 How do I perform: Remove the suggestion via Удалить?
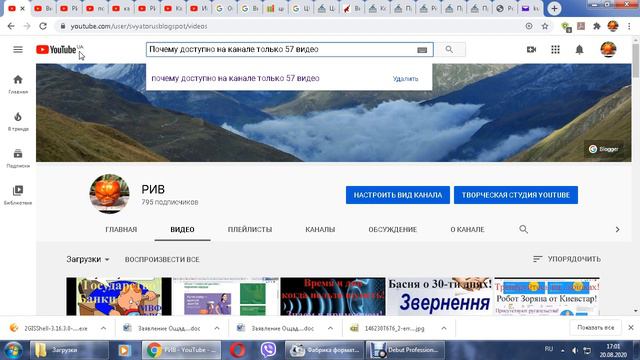405,79
